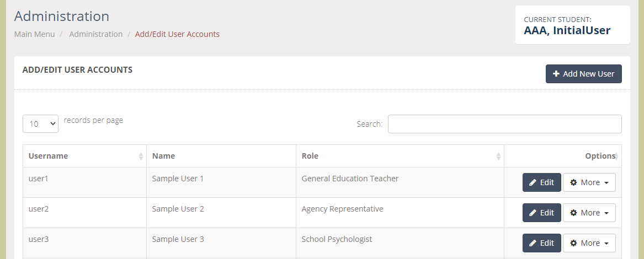Viewport: 644px width, 259px height.
Task: Open records per page dropdown
Action: [41, 123]
